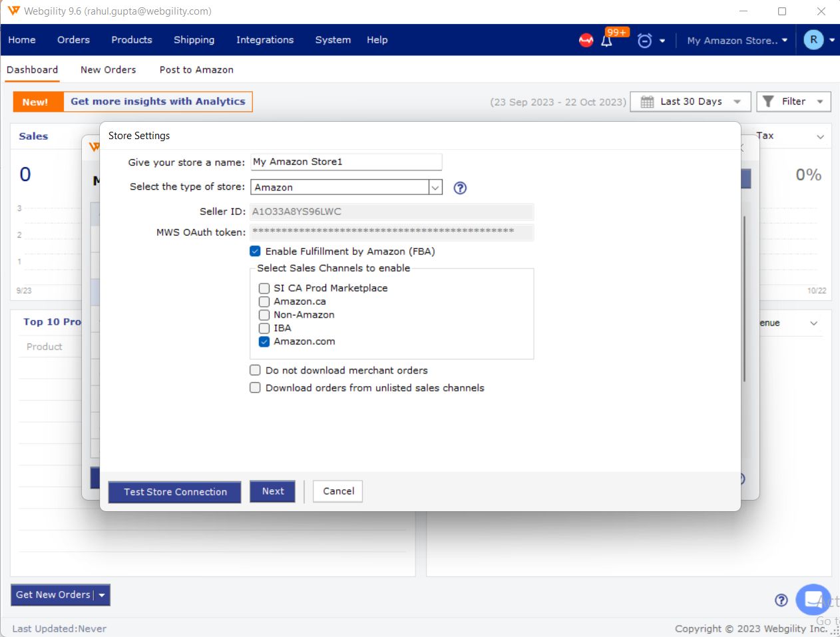Click the bottom-right help question icon
840x637 pixels.
(x=781, y=600)
